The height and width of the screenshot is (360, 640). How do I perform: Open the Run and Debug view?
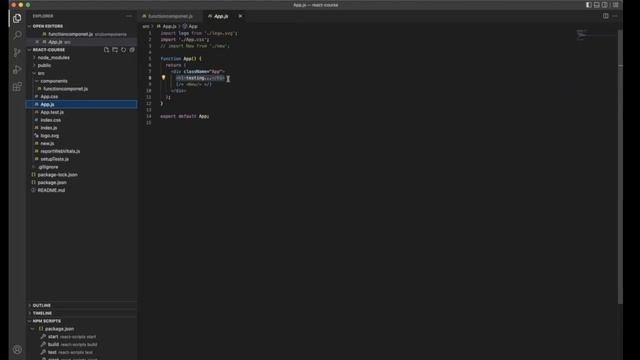tap(17, 69)
